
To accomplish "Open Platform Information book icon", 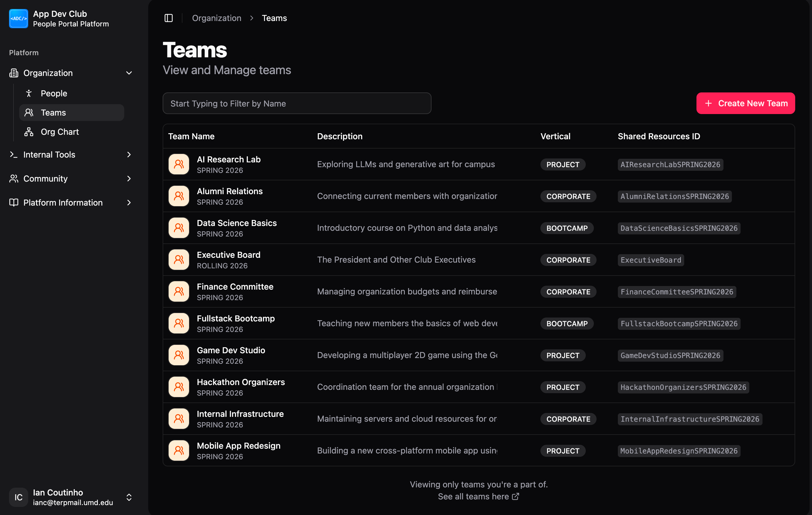I will 14,202.
